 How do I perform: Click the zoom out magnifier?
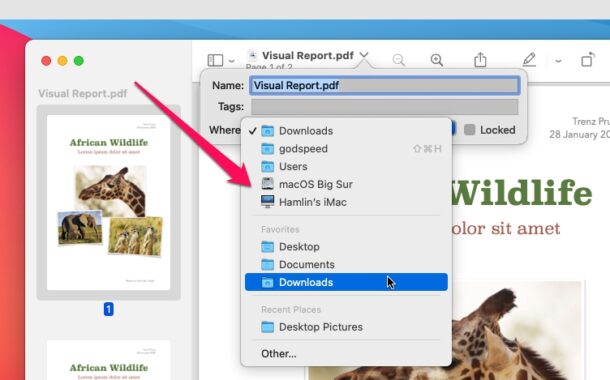click(x=398, y=60)
